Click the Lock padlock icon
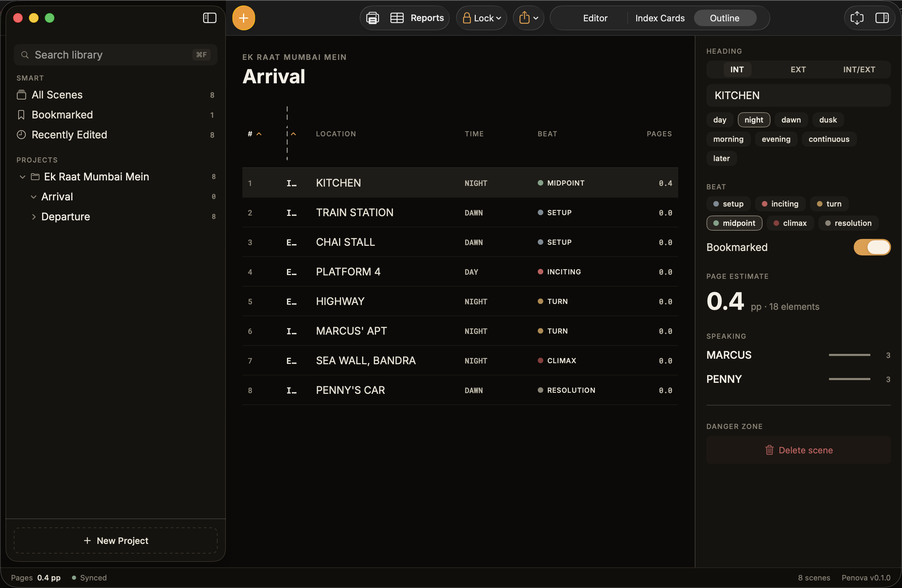902x588 pixels. tap(466, 18)
